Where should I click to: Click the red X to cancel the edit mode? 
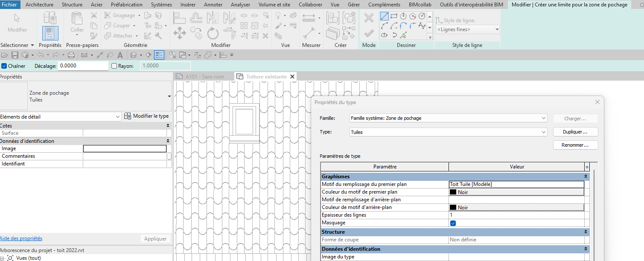[x=369, y=17]
